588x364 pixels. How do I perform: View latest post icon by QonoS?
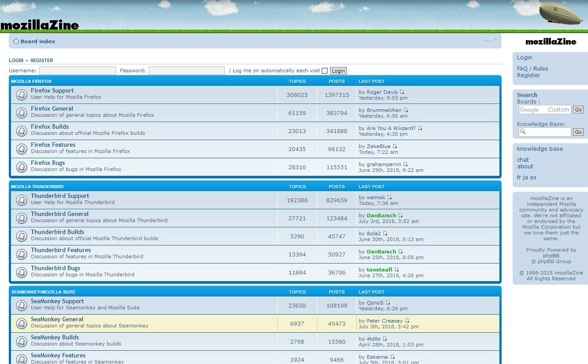[388, 303]
